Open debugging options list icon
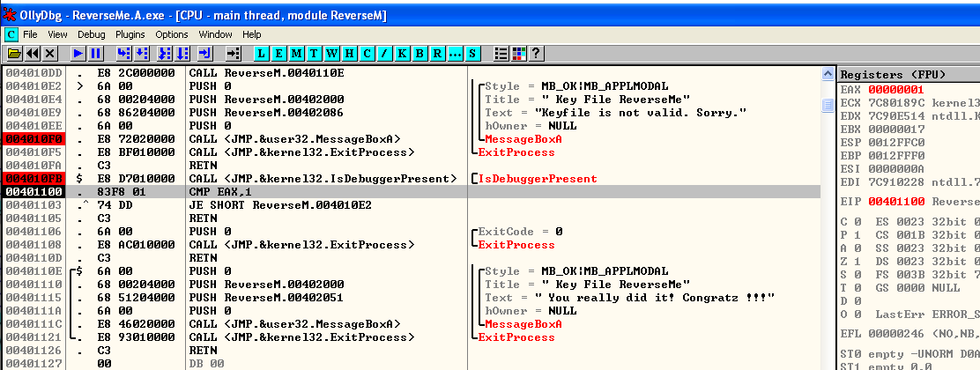Screen dimensions: 980x370 coord(501,53)
